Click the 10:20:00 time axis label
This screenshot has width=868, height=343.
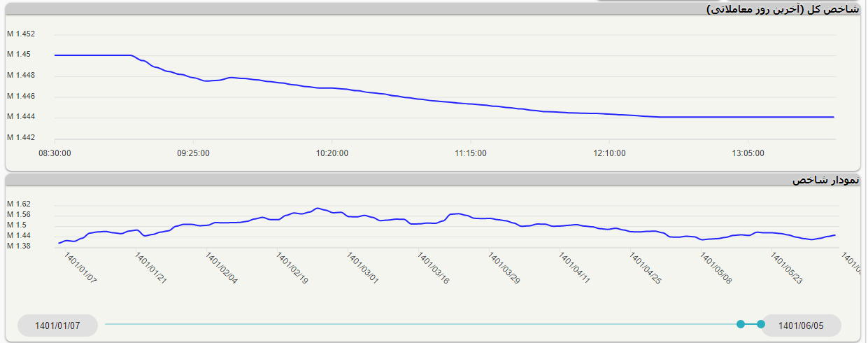tap(332, 153)
